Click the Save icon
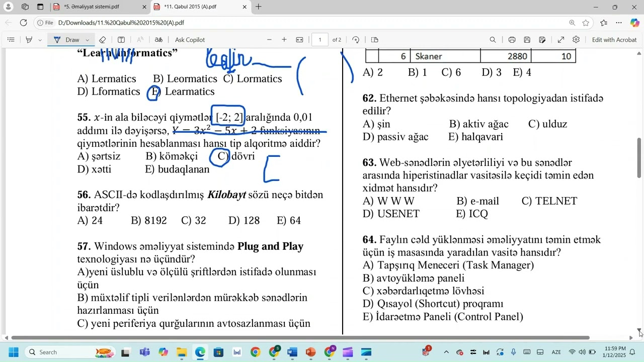Screen dimensions: 644x362 (x=527, y=40)
